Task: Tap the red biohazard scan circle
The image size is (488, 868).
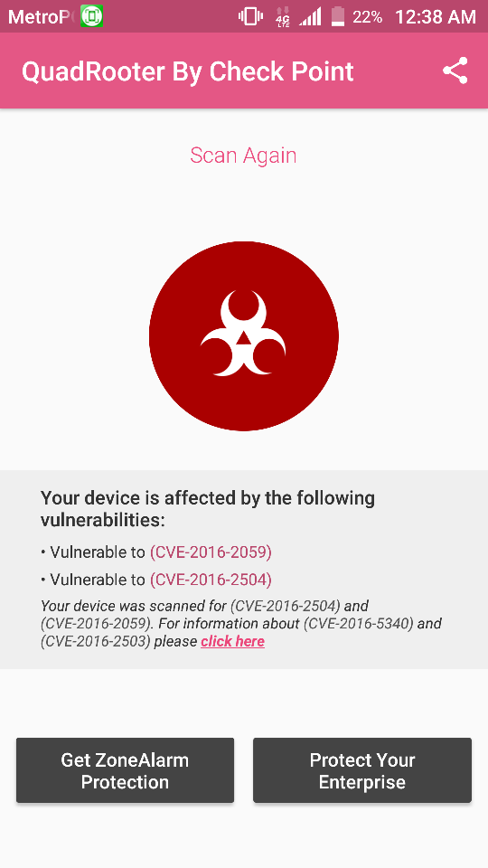Action: (243, 336)
